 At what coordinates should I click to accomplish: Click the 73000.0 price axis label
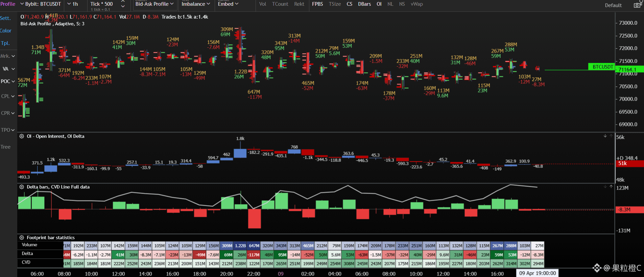628,23
